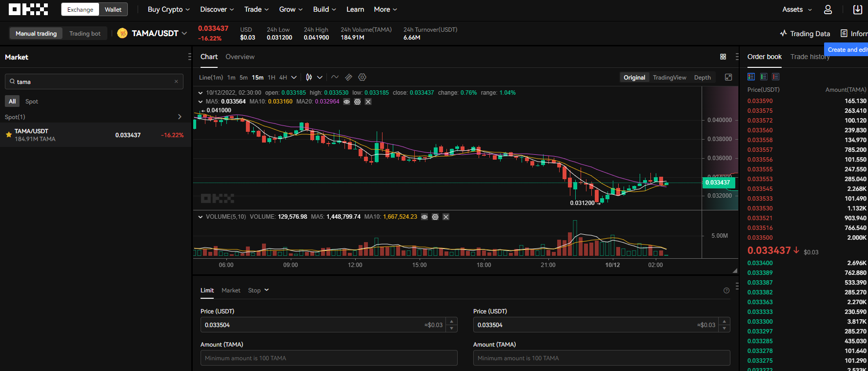The height and width of the screenshot is (371, 868).
Task: Open Market panel options menu
Action: [x=189, y=57]
